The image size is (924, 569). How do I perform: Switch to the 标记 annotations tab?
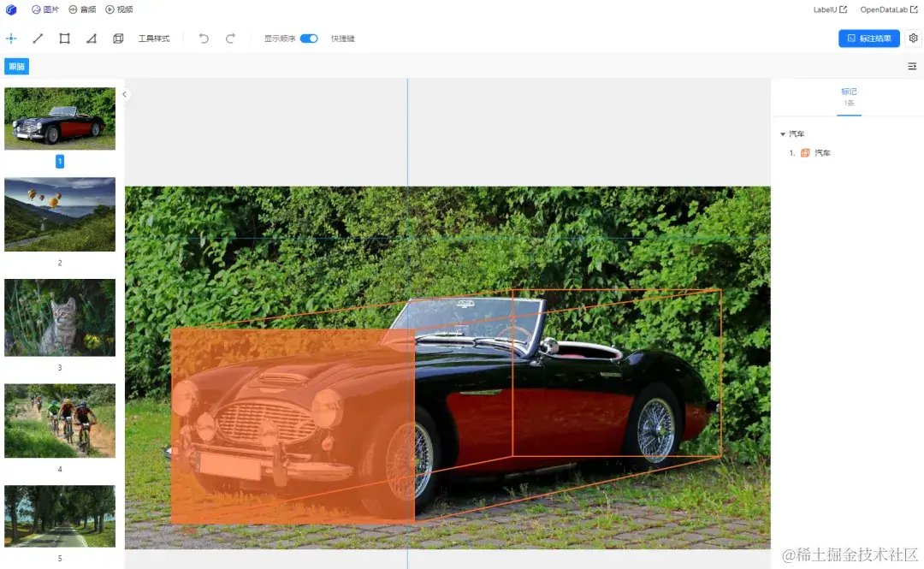pos(849,97)
